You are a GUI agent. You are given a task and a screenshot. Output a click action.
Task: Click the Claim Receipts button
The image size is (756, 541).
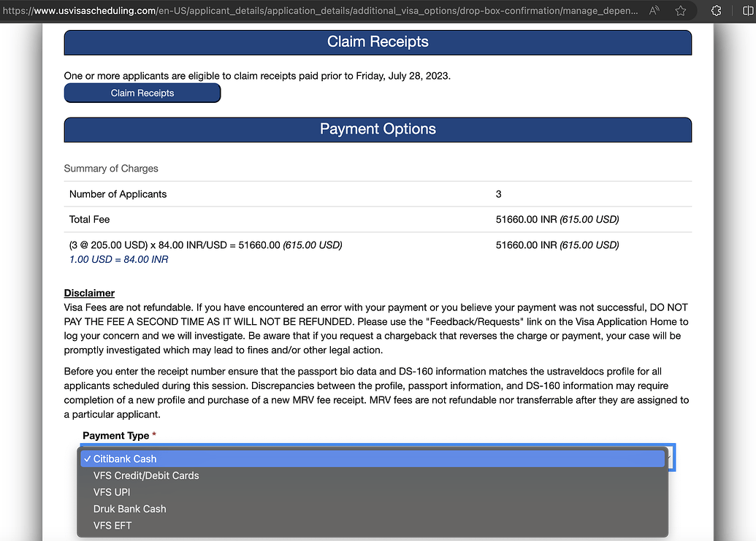pos(142,93)
